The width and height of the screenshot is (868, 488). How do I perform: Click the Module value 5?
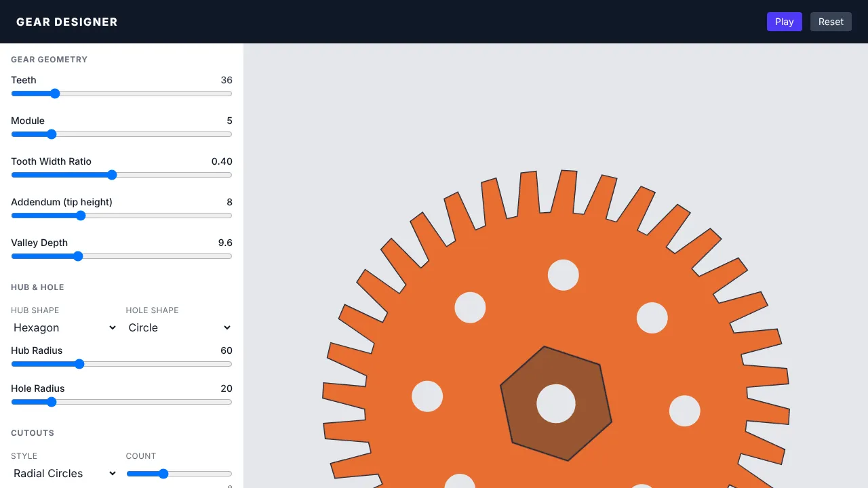click(230, 121)
